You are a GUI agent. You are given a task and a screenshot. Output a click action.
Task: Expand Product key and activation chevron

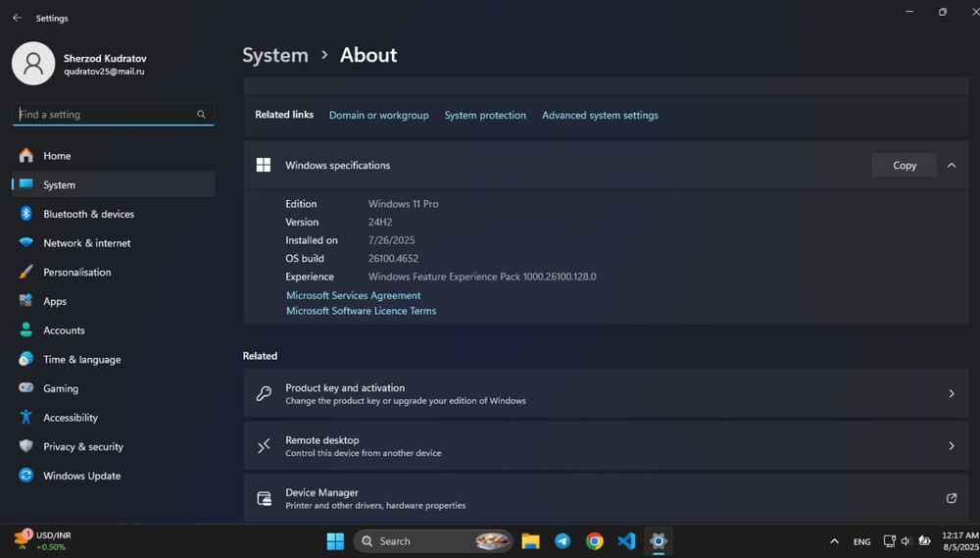(x=952, y=393)
